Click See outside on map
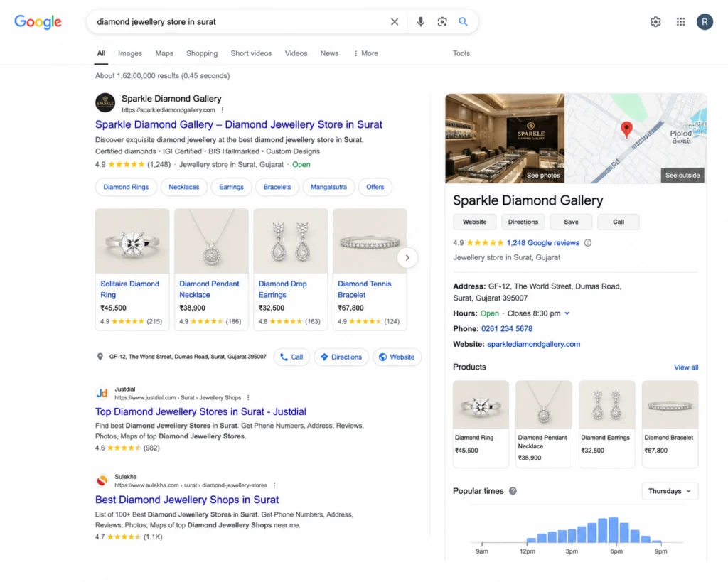 point(682,176)
